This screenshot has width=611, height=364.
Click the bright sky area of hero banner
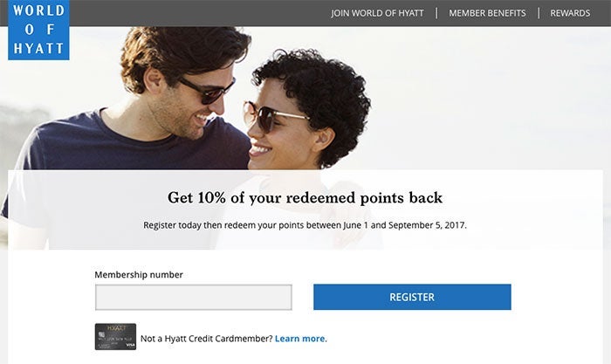[x=487, y=98]
